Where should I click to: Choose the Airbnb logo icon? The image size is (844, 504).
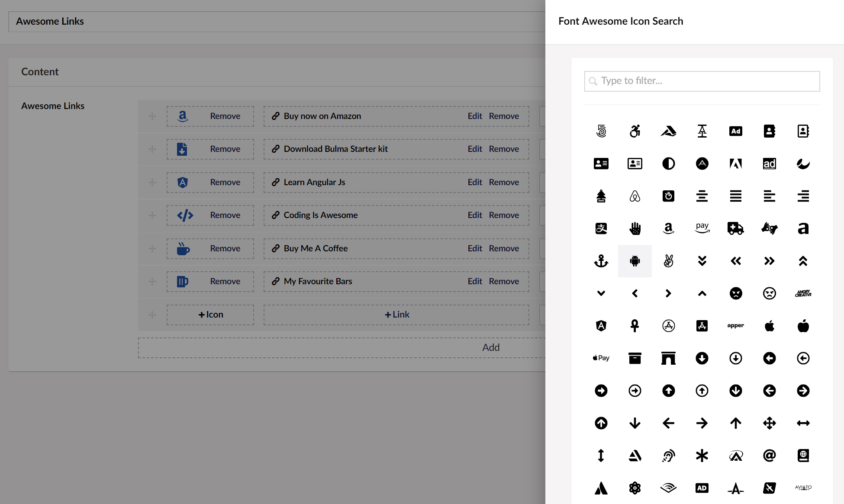tap(635, 196)
